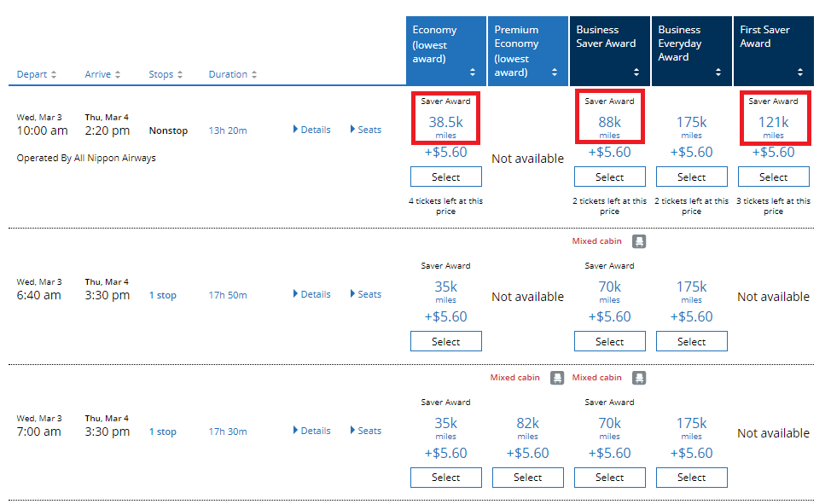Click the 13h 20m duration link
This screenshot has height=504, width=831.
coord(228,130)
